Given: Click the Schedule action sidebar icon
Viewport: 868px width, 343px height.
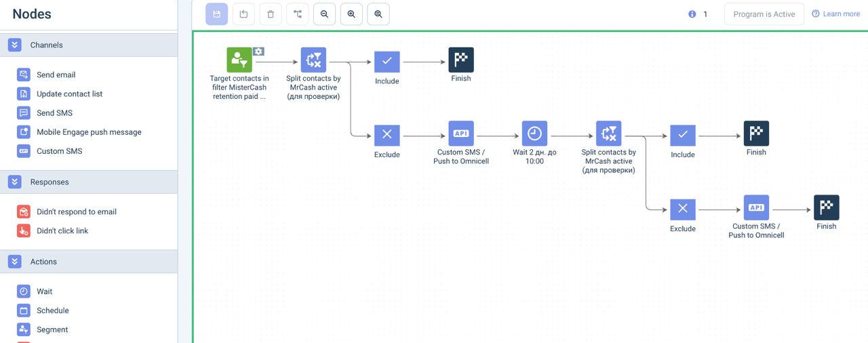Looking at the screenshot, I should coord(24,310).
